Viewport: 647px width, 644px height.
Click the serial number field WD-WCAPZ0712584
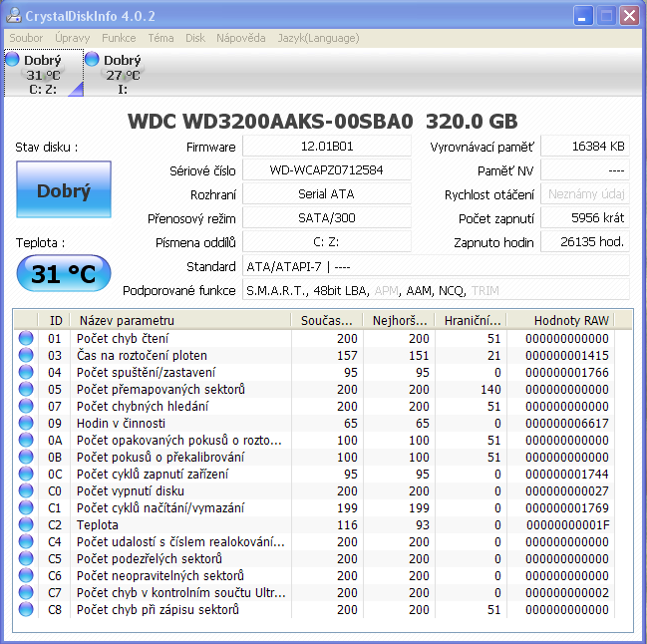pos(326,170)
